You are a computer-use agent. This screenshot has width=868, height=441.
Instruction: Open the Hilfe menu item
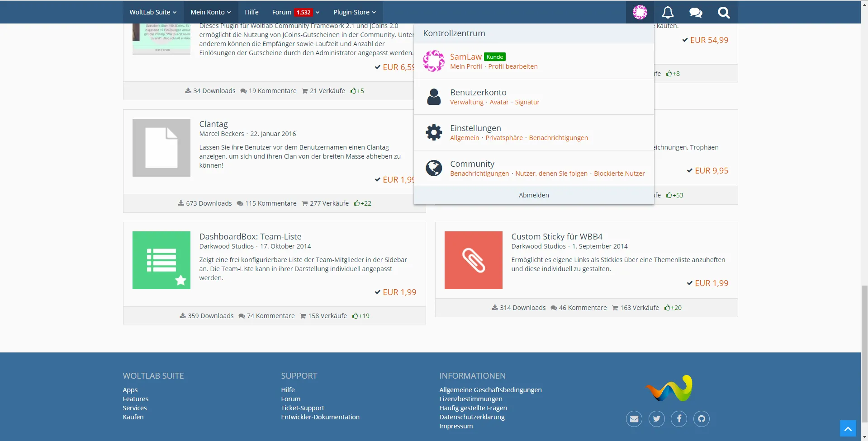click(x=251, y=12)
